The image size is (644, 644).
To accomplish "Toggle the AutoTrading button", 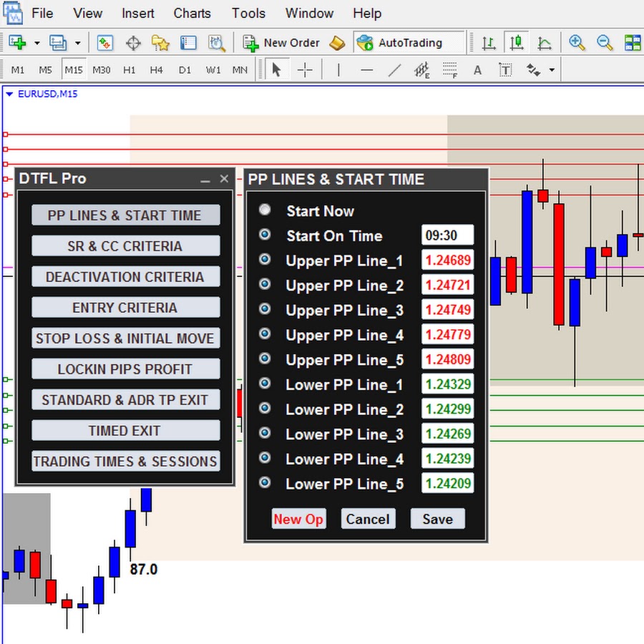I will (409, 43).
